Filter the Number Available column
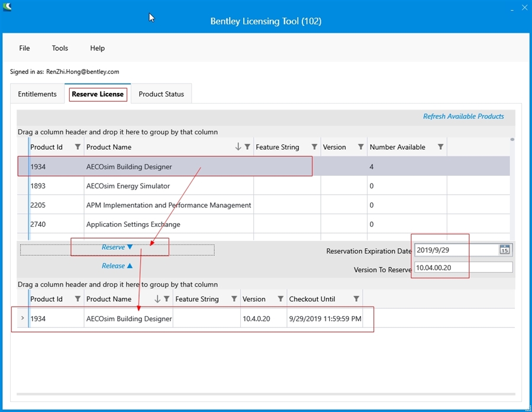The width and height of the screenshot is (532, 412). click(x=440, y=147)
